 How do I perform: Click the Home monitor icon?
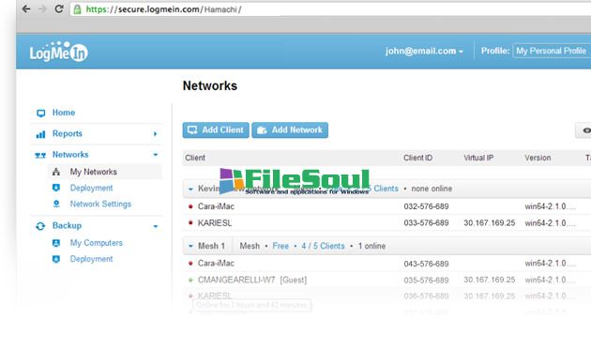click(x=40, y=113)
